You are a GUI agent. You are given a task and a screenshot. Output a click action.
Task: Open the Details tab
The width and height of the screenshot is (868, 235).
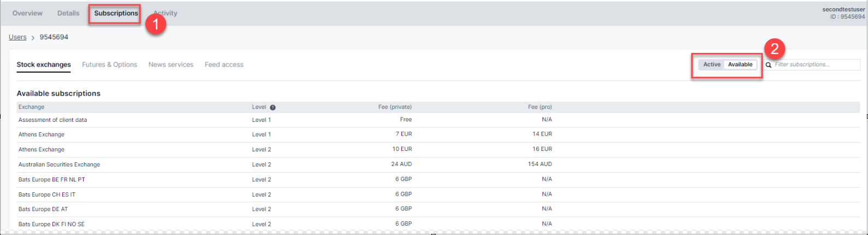[68, 13]
